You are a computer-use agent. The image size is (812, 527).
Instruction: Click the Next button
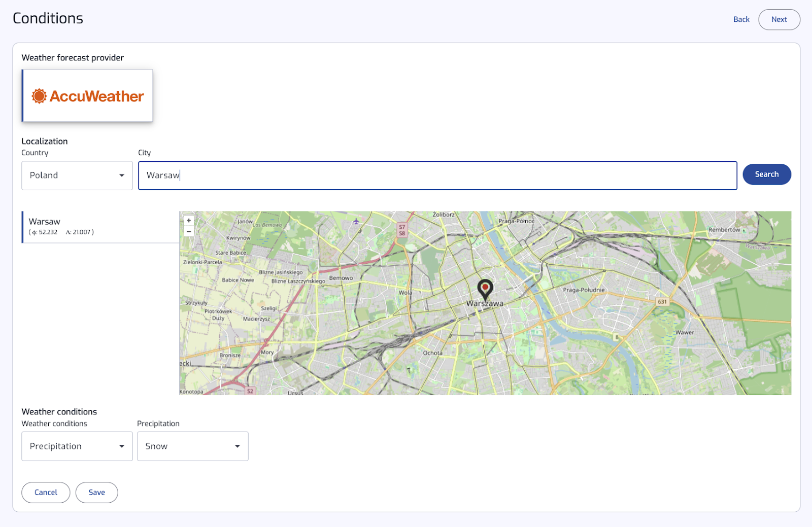pyautogui.click(x=779, y=19)
